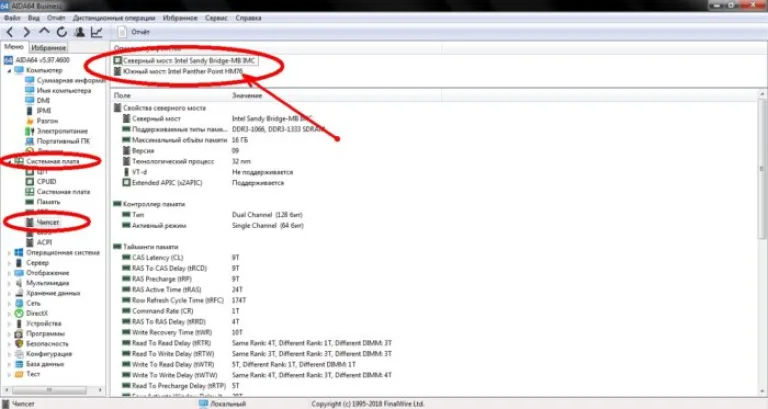The height and width of the screenshot is (409, 768).
Task: Open the graph chart icon in toolbar
Action: (x=96, y=32)
